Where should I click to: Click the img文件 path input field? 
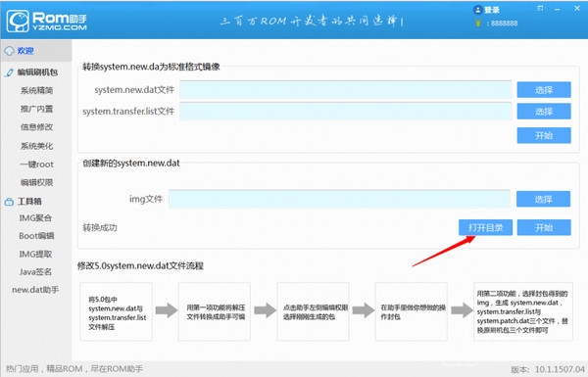tap(339, 199)
